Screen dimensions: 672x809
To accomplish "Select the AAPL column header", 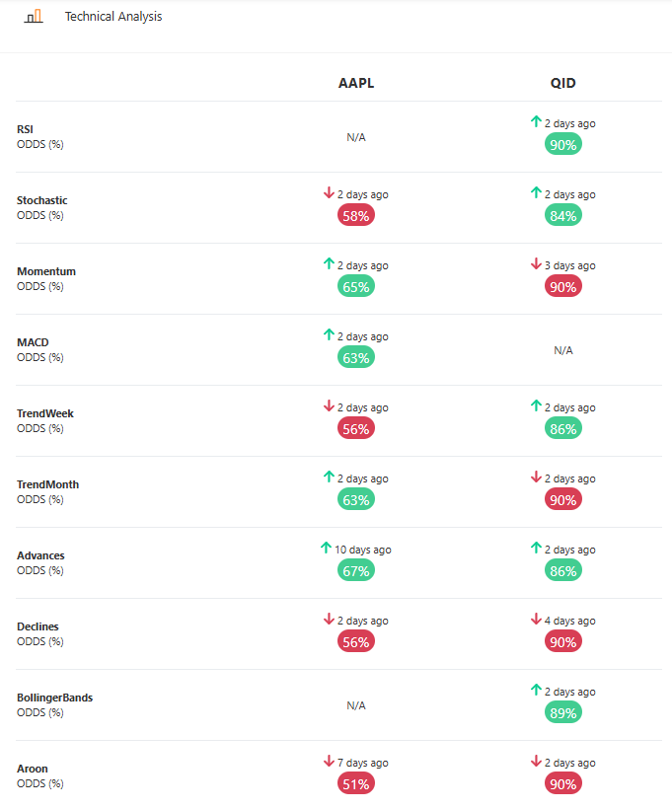I will pyautogui.click(x=356, y=83).
